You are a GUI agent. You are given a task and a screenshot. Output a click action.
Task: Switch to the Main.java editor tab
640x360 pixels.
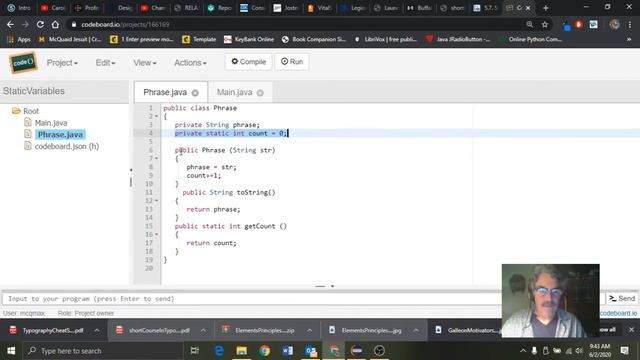234,93
